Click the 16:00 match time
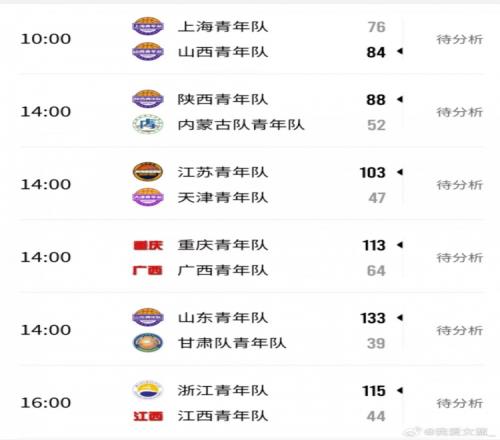Image resolution: width=500 pixels, height=440 pixels. pyautogui.click(x=46, y=403)
